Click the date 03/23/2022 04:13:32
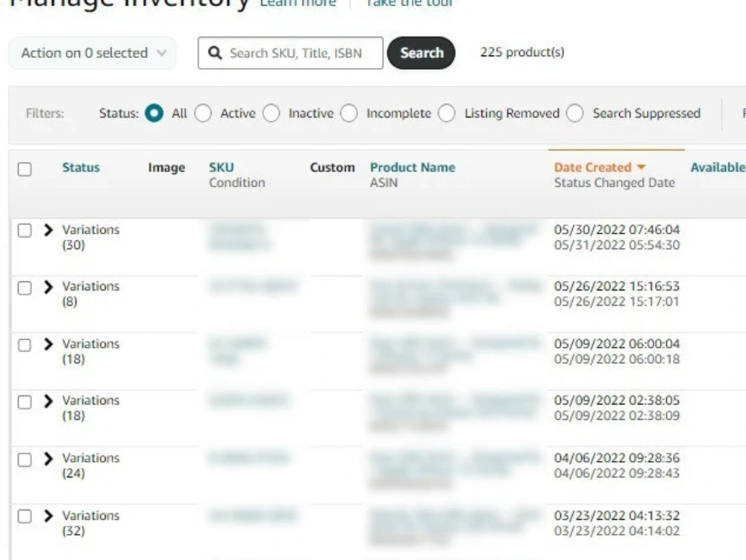This screenshot has width=746, height=560. (617, 515)
